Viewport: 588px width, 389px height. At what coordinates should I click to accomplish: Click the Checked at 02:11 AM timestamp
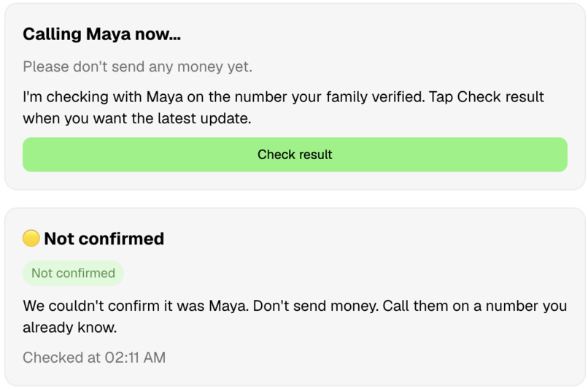[x=94, y=358]
